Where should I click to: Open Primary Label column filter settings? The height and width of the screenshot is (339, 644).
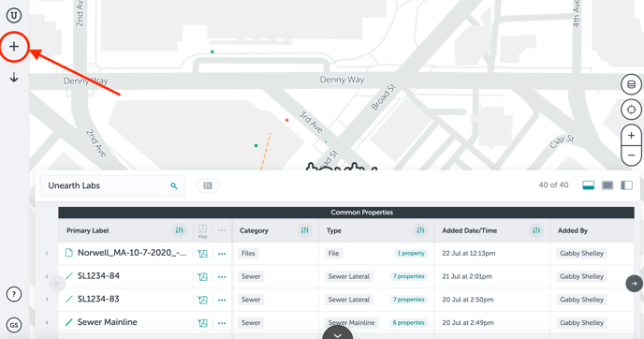coord(180,230)
